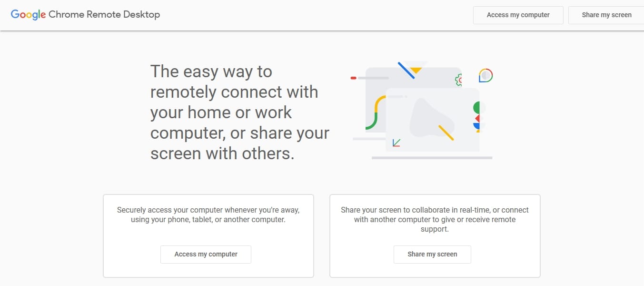Click the Google logo in the header

(x=29, y=15)
